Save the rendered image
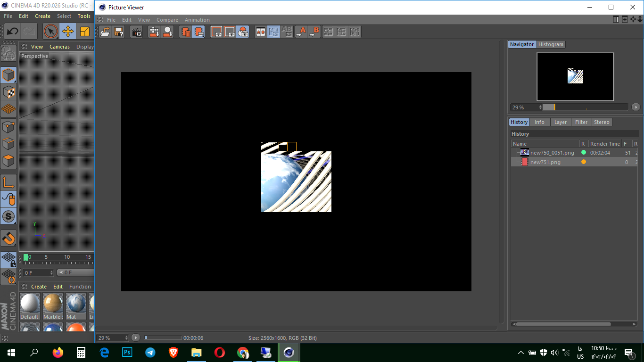 point(118,32)
